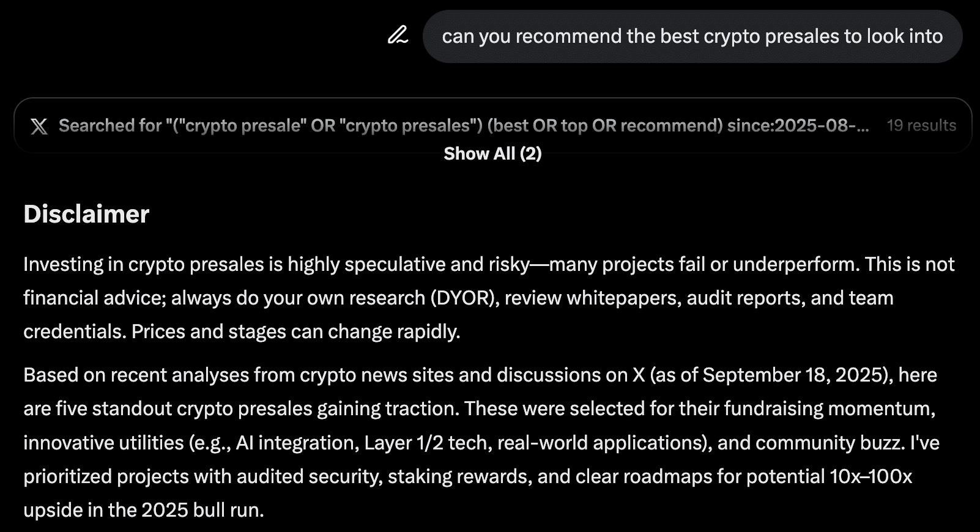Click the '19 results' count
This screenshot has height=532, width=980.
click(x=921, y=125)
